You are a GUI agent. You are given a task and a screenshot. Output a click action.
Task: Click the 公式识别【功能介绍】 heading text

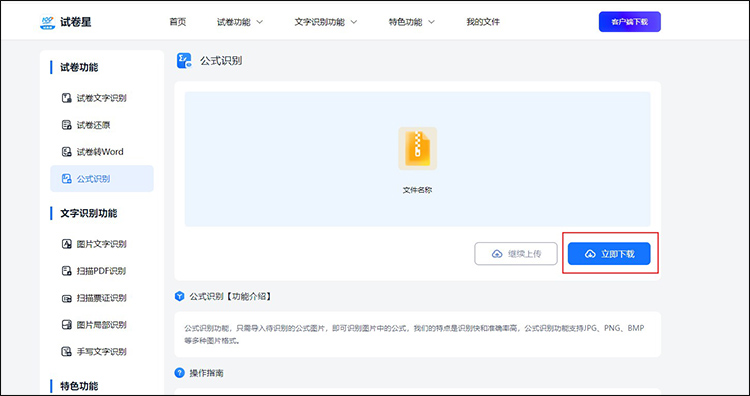[x=231, y=297]
